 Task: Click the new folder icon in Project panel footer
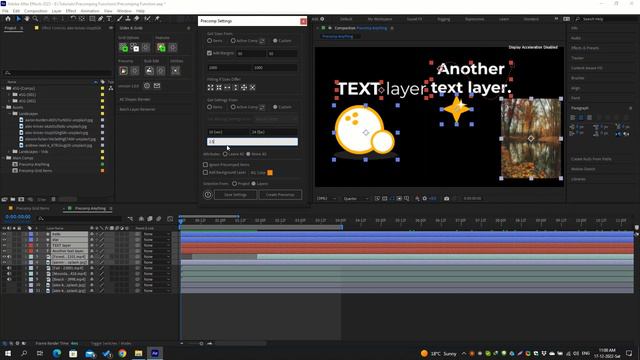tap(13, 200)
